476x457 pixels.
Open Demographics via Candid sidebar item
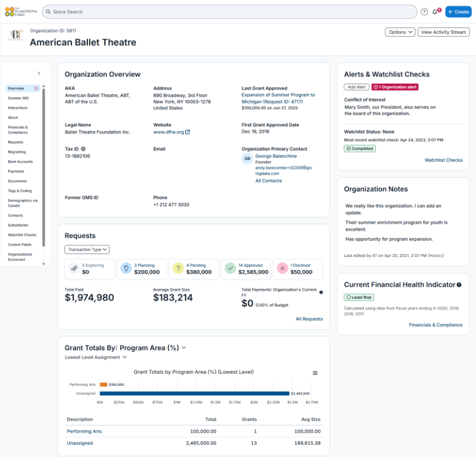coord(23,203)
